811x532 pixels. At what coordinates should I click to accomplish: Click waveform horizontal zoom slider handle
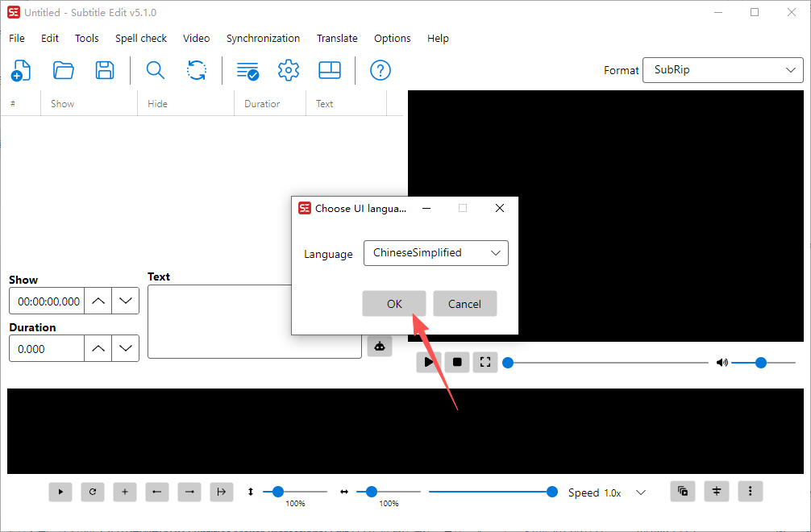[372, 491]
